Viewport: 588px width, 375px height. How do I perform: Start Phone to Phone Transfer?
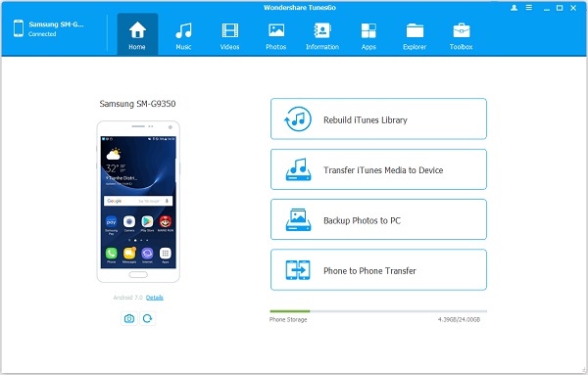pyautogui.click(x=378, y=269)
